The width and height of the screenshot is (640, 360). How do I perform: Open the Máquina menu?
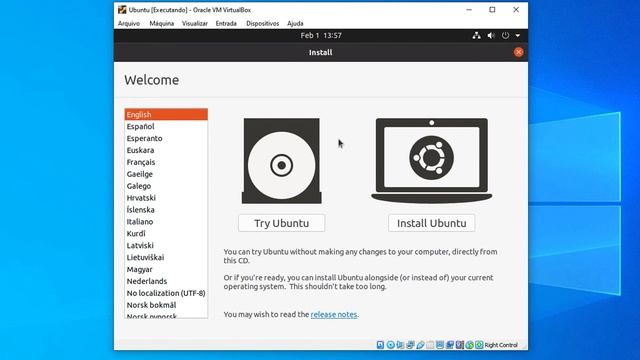tap(162, 23)
